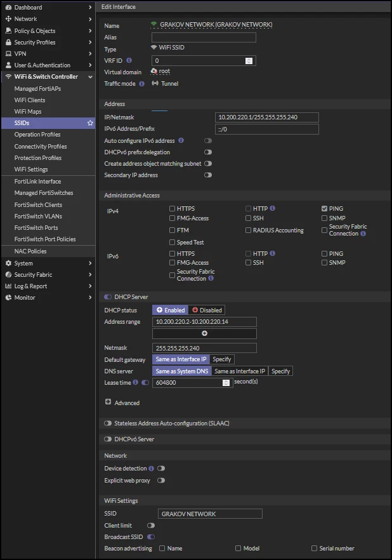Image resolution: width=392 pixels, height=560 pixels.
Task: Check the Speed Test checkbox
Action: click(x=173, y=242)
